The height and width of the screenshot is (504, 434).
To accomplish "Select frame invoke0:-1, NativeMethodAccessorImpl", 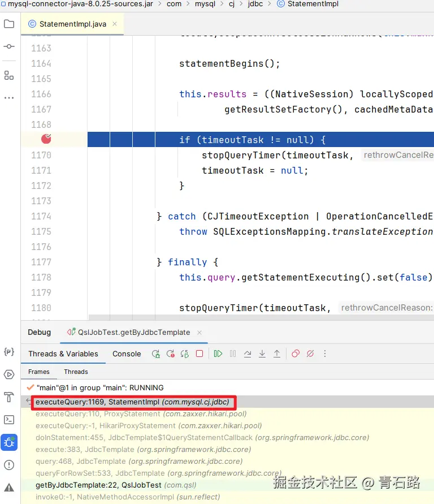I will click(227, 497).
